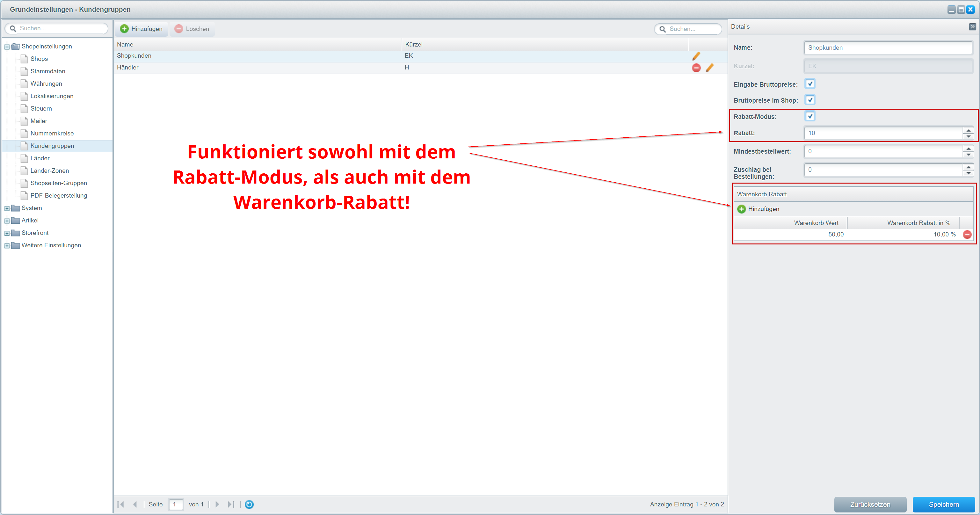Image resolution: width=980 pixels, height=515 pixels.
Task: Jump to the last page icon
Action: pyautogui.click(x=230, y=504)
